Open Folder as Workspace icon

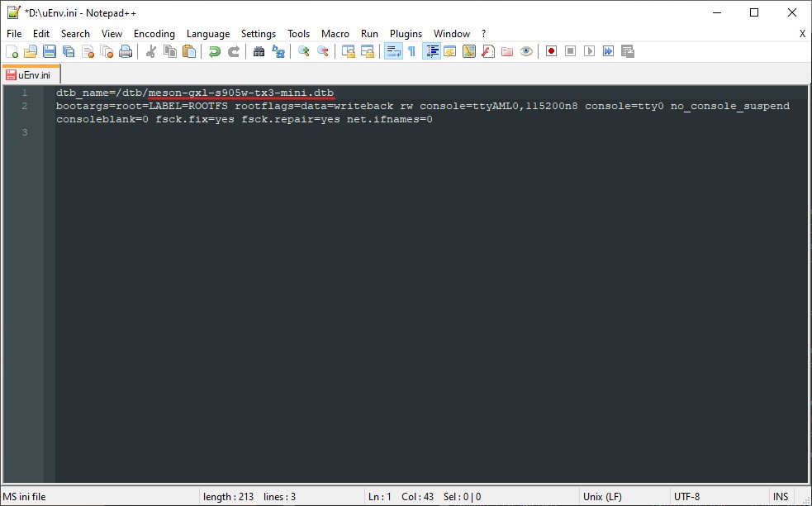[507, 51]
